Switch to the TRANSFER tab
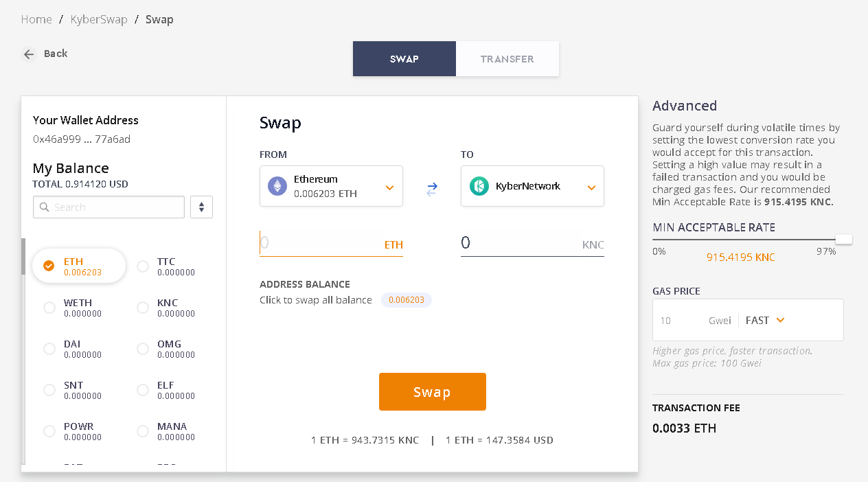868x482 pixels. click(x=507, y=59)
